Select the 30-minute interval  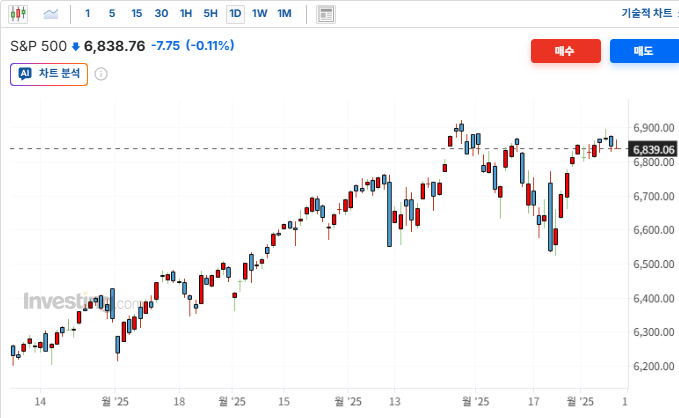click(x=161, y=13)
